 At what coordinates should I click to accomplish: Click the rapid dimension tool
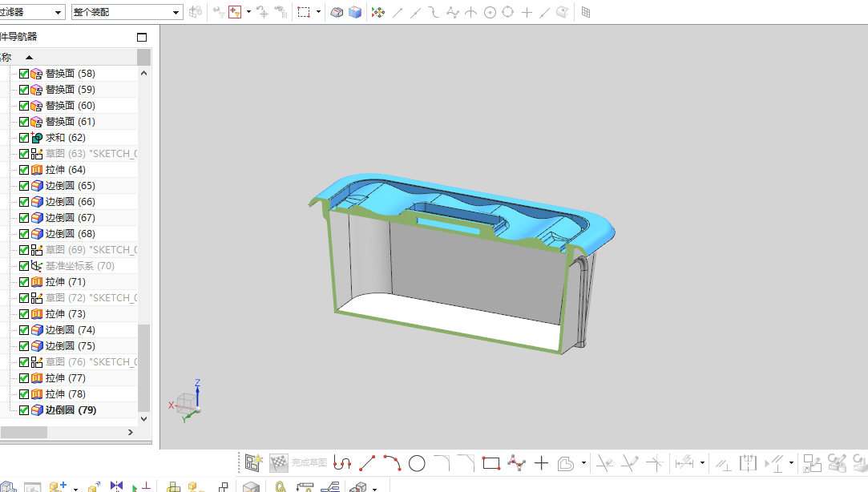pyautogui.click(x=684, y=462)
